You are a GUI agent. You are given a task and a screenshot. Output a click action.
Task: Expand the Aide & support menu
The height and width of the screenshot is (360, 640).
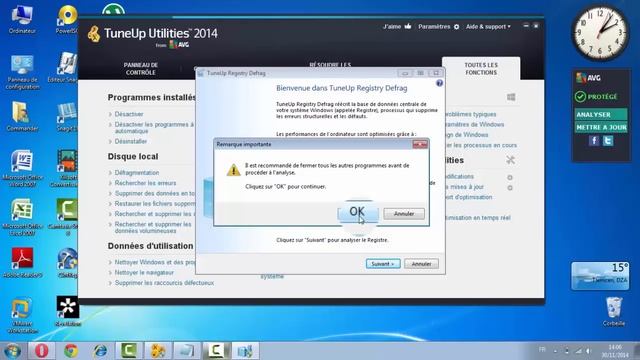488,27
